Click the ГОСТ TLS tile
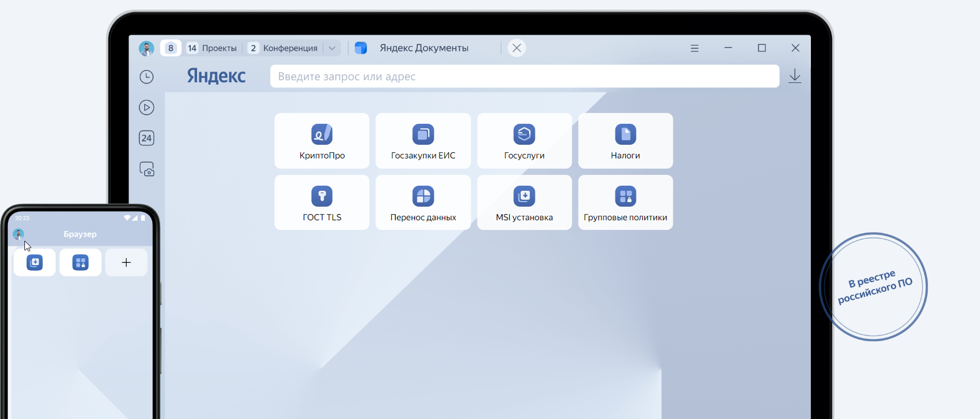The image size is (980, 419). [322, 203]
